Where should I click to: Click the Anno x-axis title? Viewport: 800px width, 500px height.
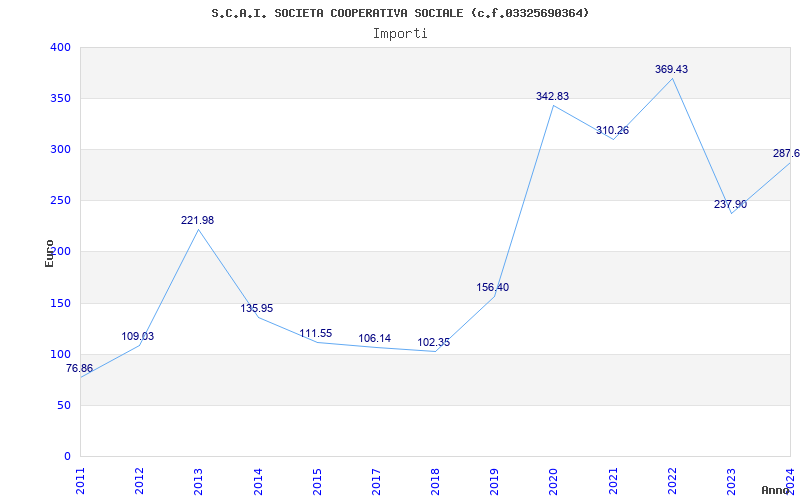pyautogui.click(x=775, y=490)
